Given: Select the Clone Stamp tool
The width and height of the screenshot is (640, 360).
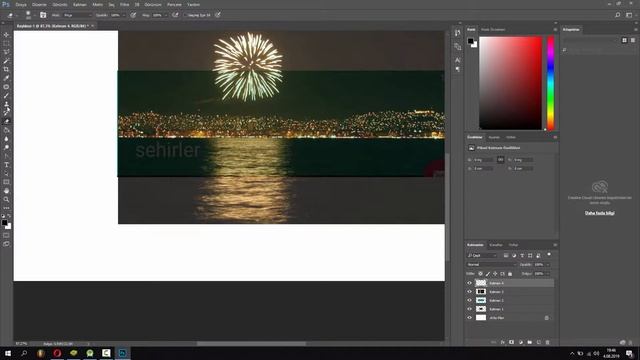Looking at the screenshot, I should coord(6,104).
